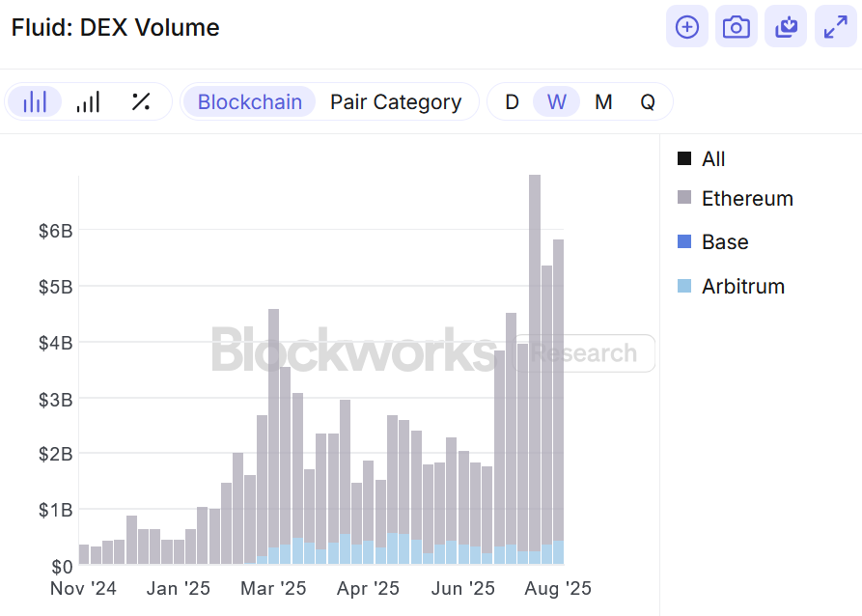Select the stacked bar chart view icon
862x616 pixels.
coord(35,101)
